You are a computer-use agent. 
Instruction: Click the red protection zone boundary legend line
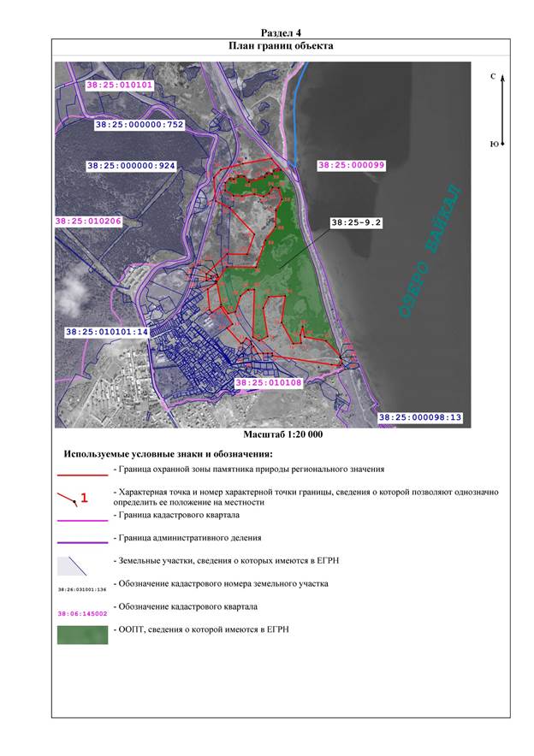[x=82, y=475]
